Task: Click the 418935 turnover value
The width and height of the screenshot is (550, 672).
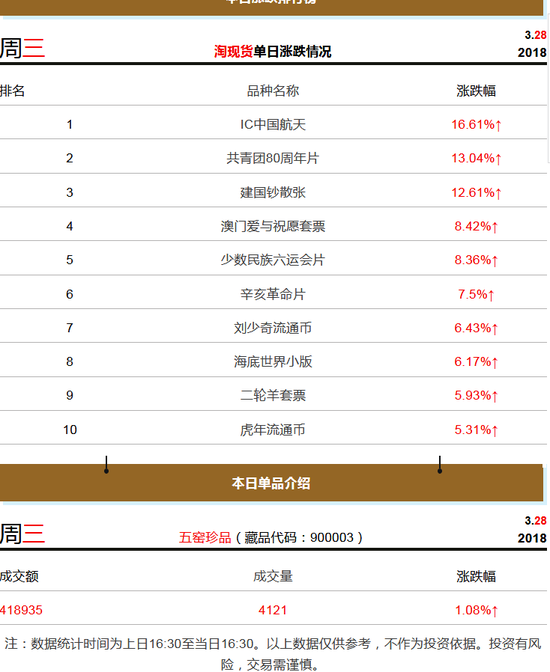Action: tap(21, 610)
